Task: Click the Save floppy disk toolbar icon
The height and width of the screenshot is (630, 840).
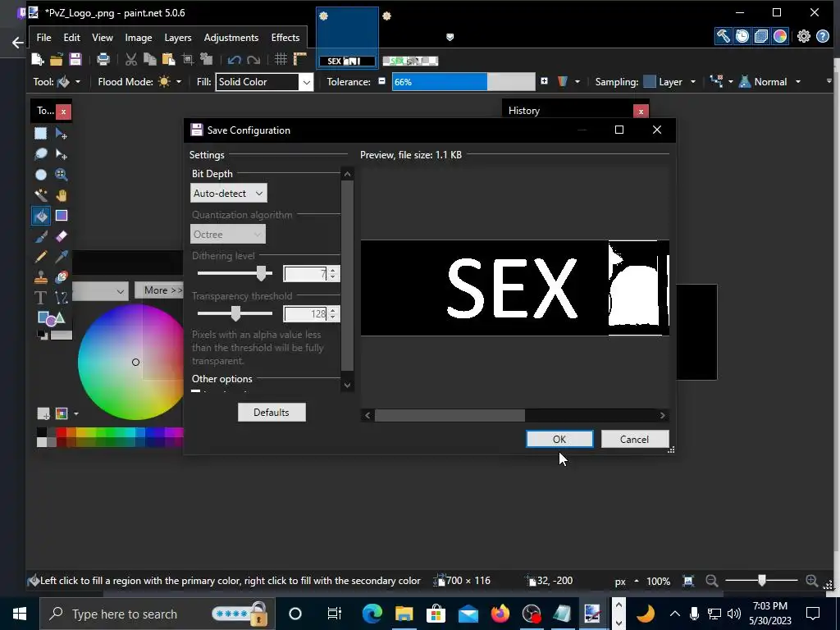Action: point(75,59)
